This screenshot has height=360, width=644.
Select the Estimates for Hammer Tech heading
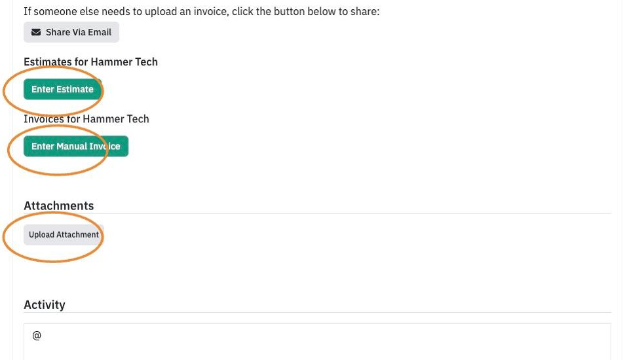click(91, 62)
